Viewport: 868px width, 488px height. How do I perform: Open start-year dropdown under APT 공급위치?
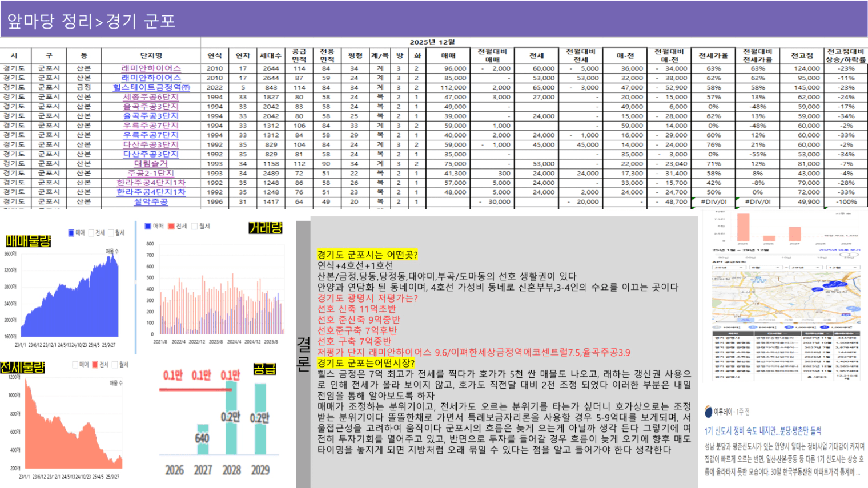728,267
